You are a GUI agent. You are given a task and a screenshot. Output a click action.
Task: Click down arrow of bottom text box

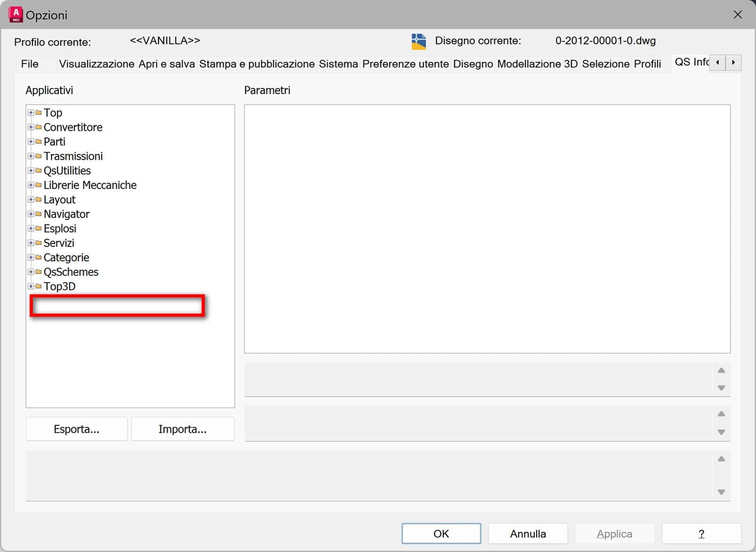click(x=721, y=492)
